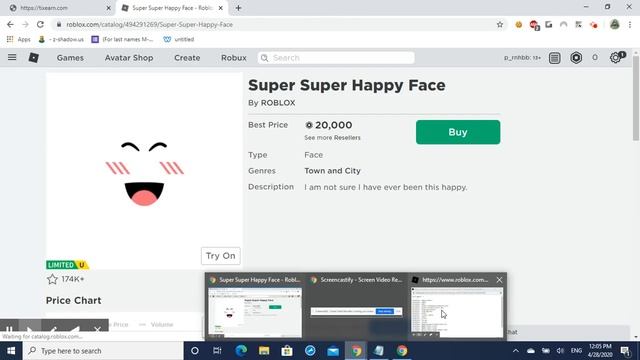Open Task View on the taskbar
Image resolution: width=640 pixels, height=360 pixels.
(217, 351)
